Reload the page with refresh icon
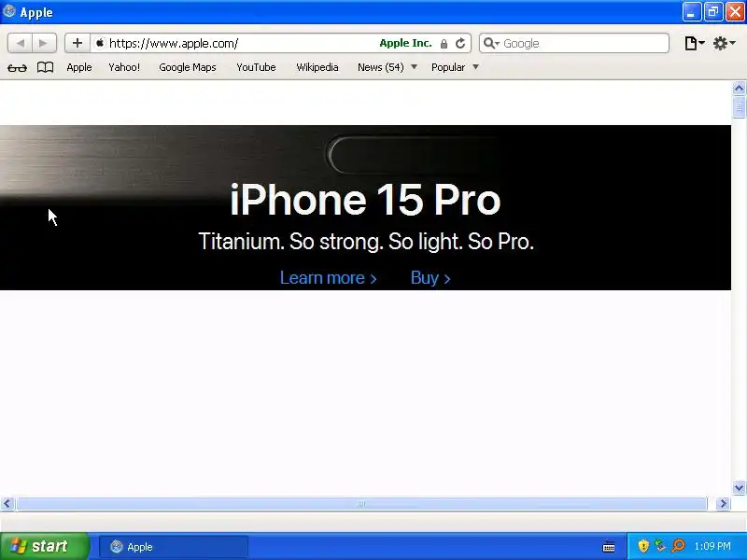Screen dimensions: 747x560 [460, 43]
